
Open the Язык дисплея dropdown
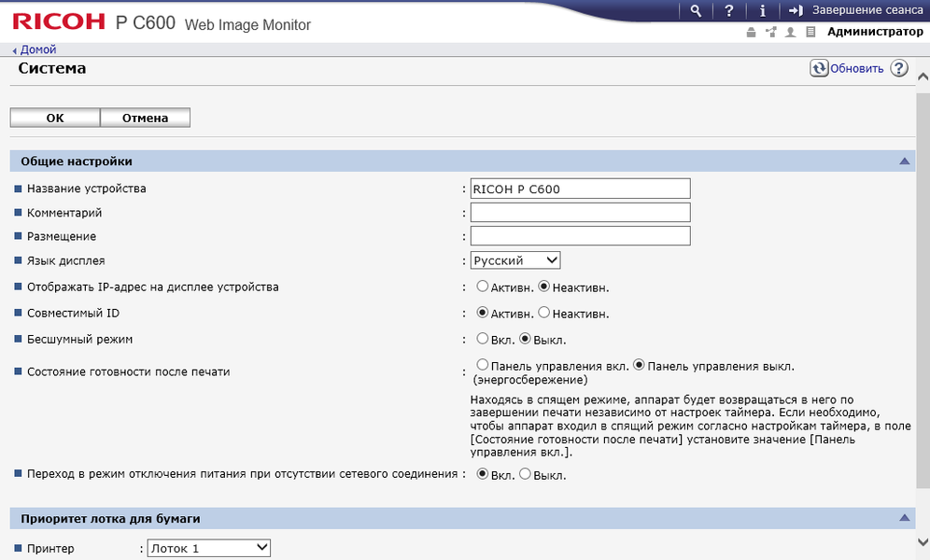point(515,260)
